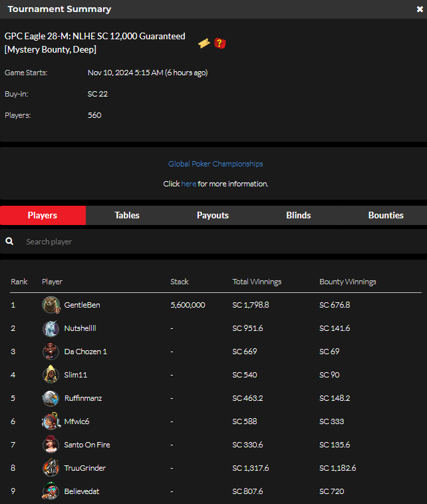427x504 pixels.
Task: Click total winnings SC 330.6
Action: [247, 445]
